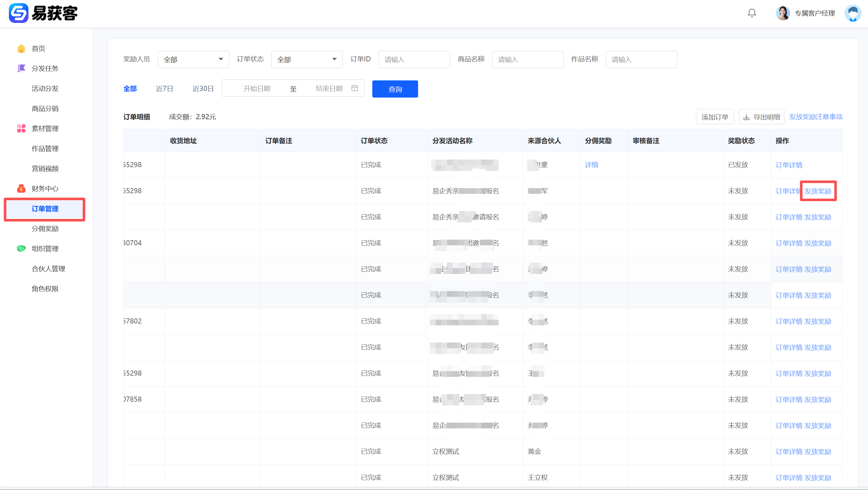Click the notification bell icon
Viewport: 868px width, 490px height.
click(752, 13)
